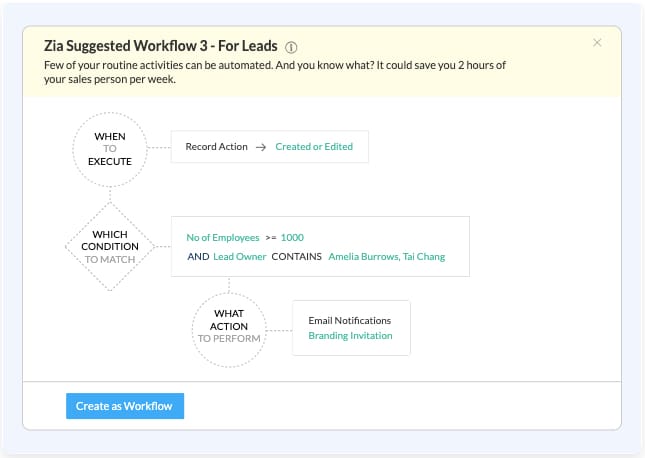Click the AND conjunction in condition
645x458 pixels.
(196, 257)
